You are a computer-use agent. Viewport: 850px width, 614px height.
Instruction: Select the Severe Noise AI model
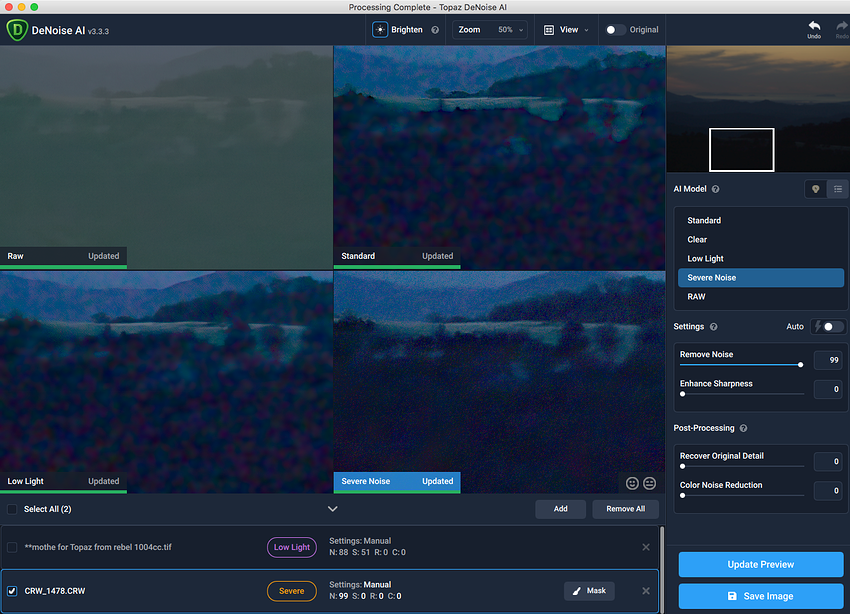click(761, 277)
